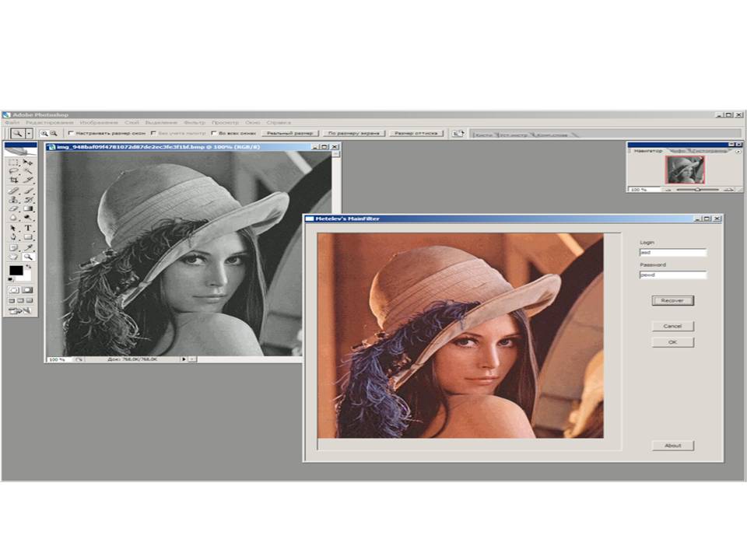Select the Lasso tool

13,170
